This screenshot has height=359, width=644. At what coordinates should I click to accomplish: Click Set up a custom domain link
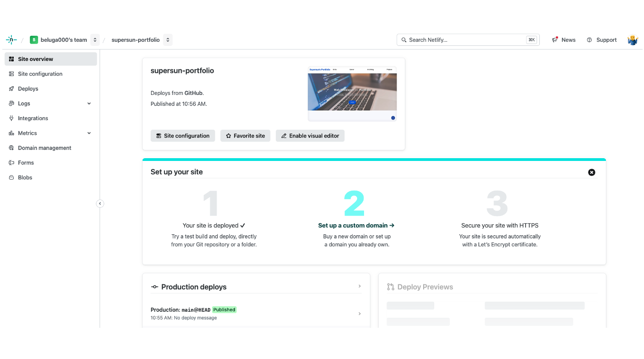coord(356,226)
